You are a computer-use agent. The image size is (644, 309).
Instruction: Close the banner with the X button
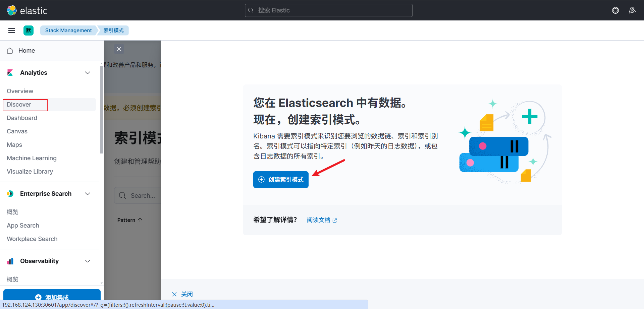pyautogui.click(x=119, y=49)
